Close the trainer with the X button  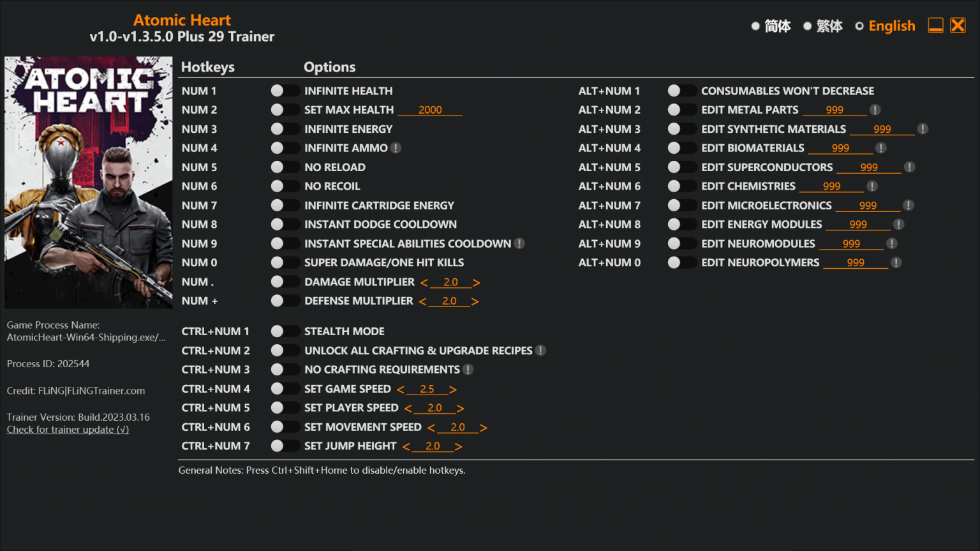coord(958,26)
